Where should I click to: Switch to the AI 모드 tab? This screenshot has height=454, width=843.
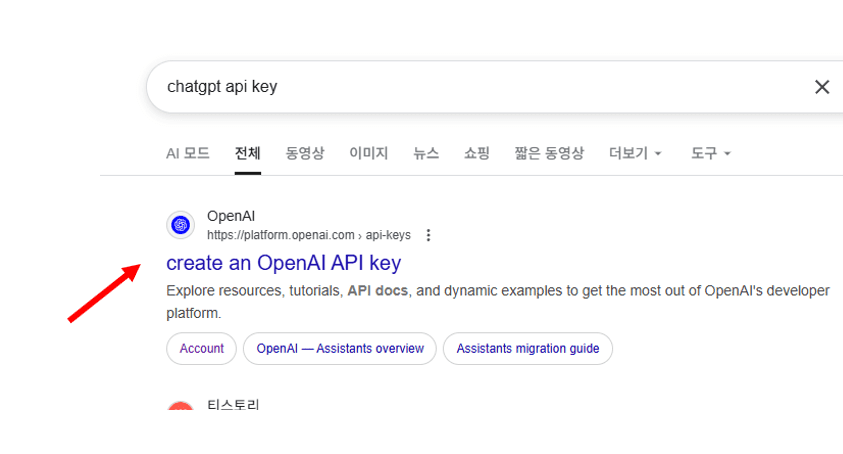[188, 153]
